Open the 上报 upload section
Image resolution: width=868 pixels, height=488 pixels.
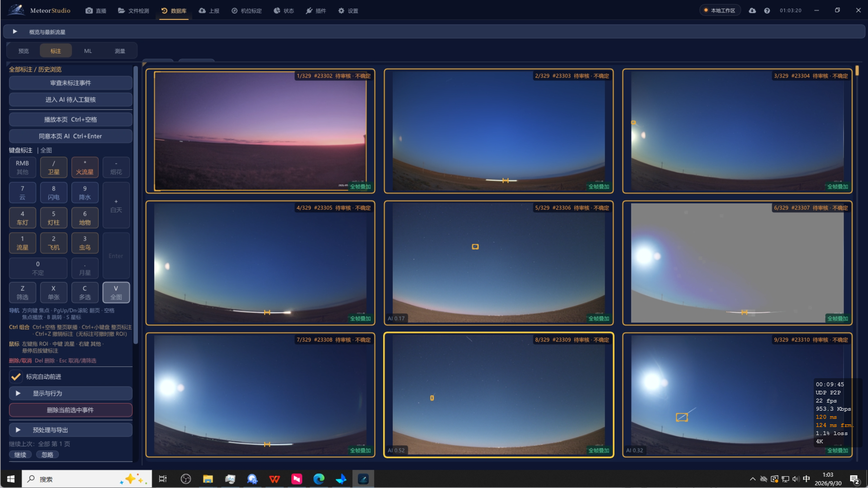[x=209, y=11]
